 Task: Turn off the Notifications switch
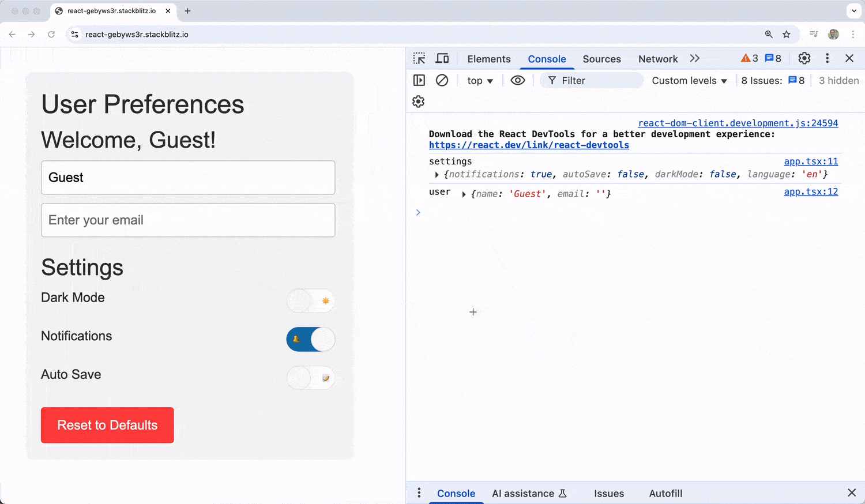pos(310,340)
